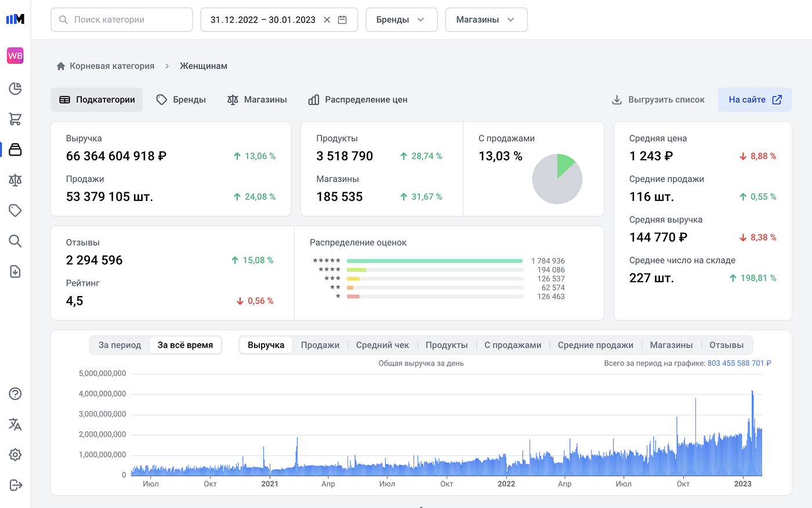Expand the Бренды dropdown

click(x=400, y=20)
